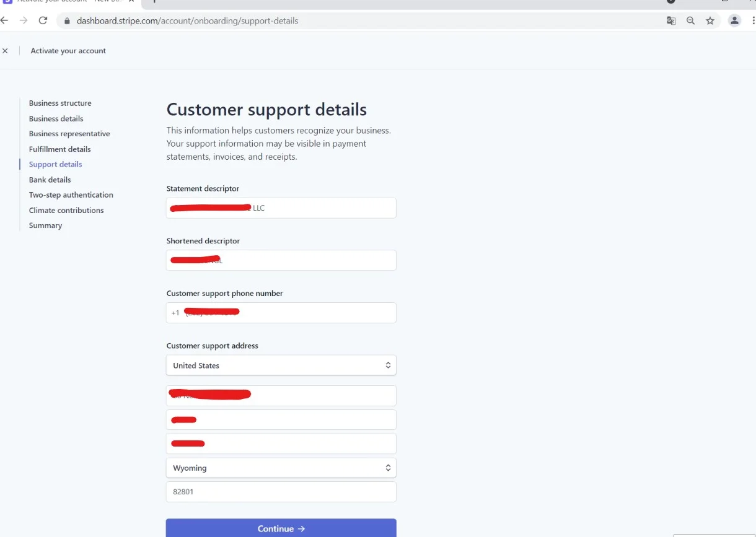Open the Chrome profile avatar icon

tap(734, 20)
